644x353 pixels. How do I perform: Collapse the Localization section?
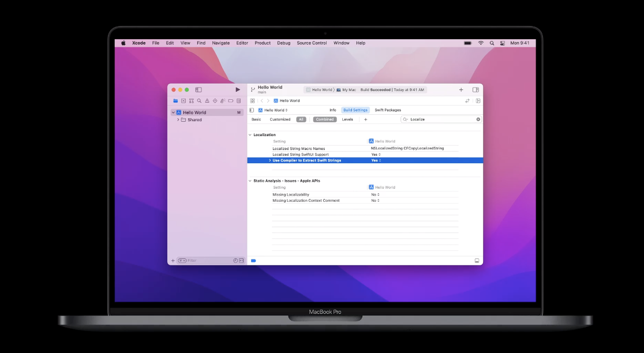point(250,134)
